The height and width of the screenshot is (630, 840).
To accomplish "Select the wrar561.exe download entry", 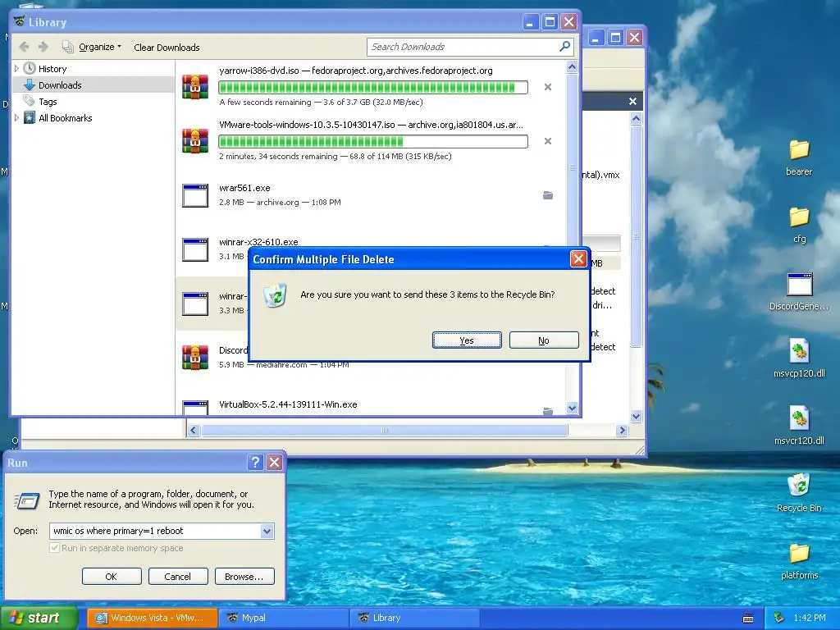I will click(371, 195).
